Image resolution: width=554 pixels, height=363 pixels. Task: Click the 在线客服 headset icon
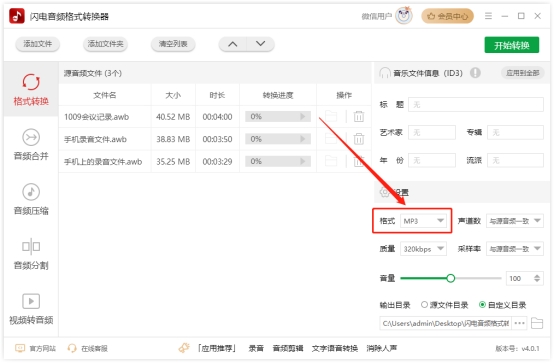(72, 348)
